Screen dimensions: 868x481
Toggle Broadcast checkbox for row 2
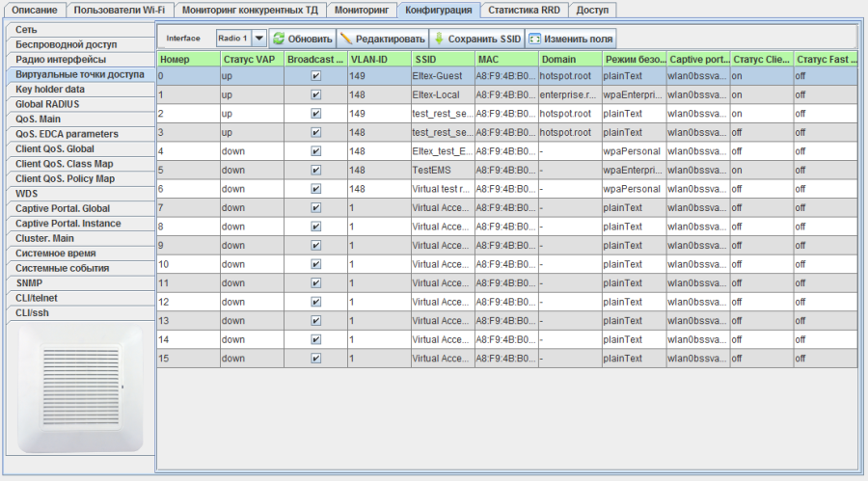pos(315,114)
